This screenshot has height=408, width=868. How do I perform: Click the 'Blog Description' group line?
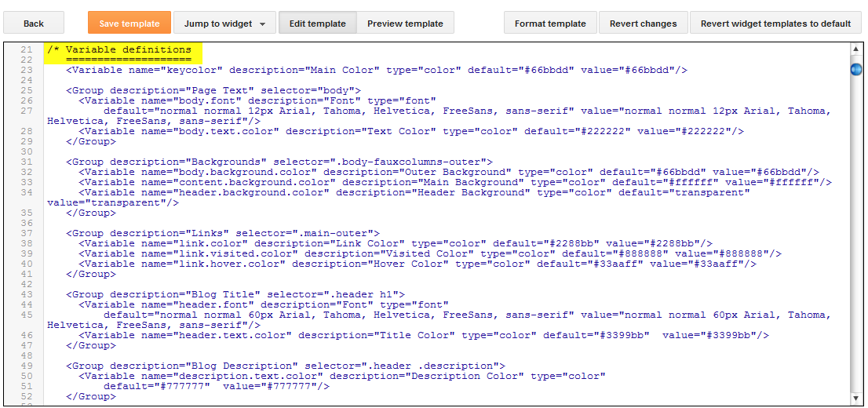tap(286, 366)
